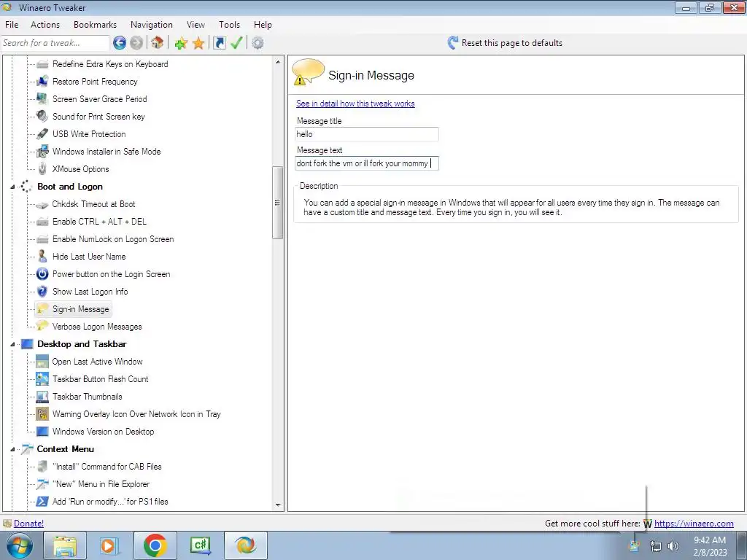
Task: Click the Restore Point Frequency icon
Action: 42,82
